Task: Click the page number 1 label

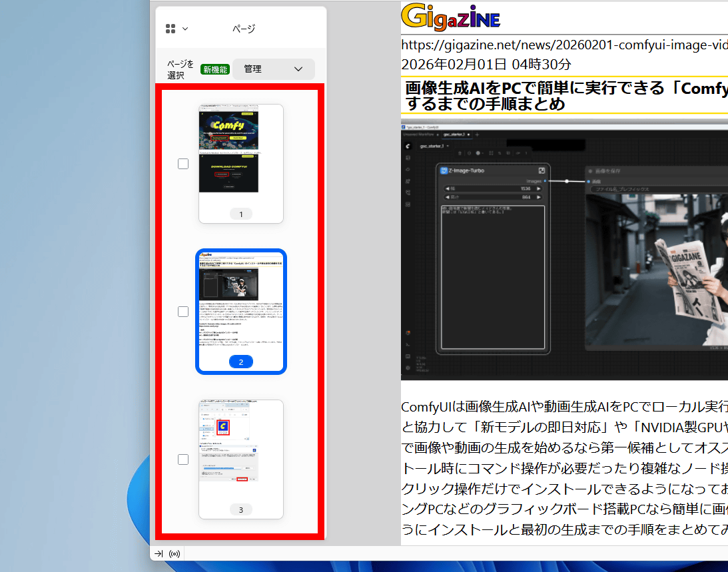Action: pos(241,214)
